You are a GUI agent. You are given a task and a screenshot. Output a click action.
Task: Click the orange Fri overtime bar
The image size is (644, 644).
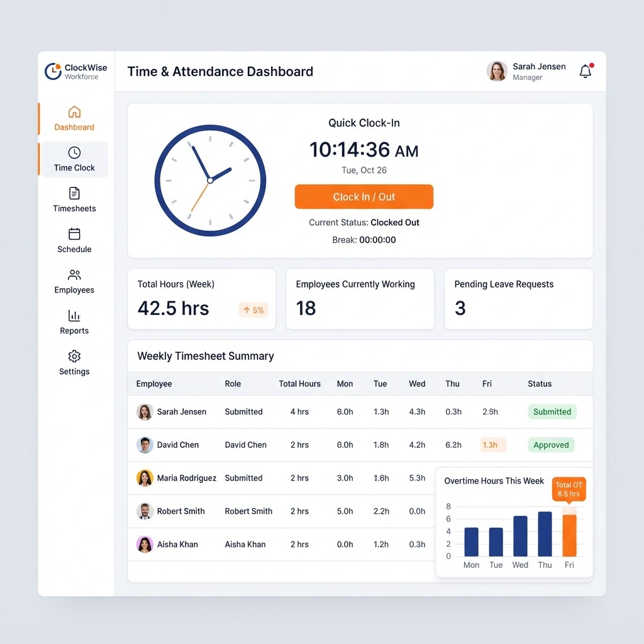coord(569,535)
